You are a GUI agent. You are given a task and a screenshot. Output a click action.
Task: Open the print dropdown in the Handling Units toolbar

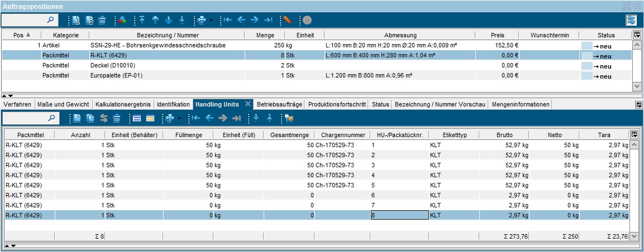click(180, 119)
